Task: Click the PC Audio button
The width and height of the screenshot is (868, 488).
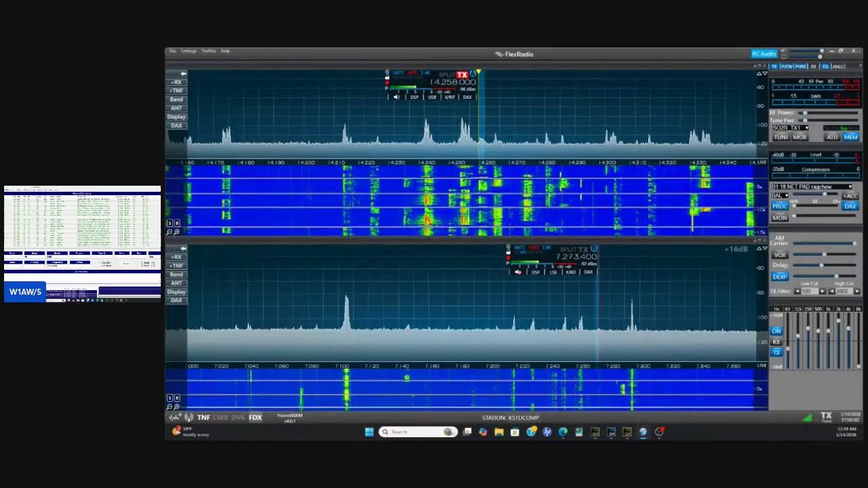Action: click(764, 54)
